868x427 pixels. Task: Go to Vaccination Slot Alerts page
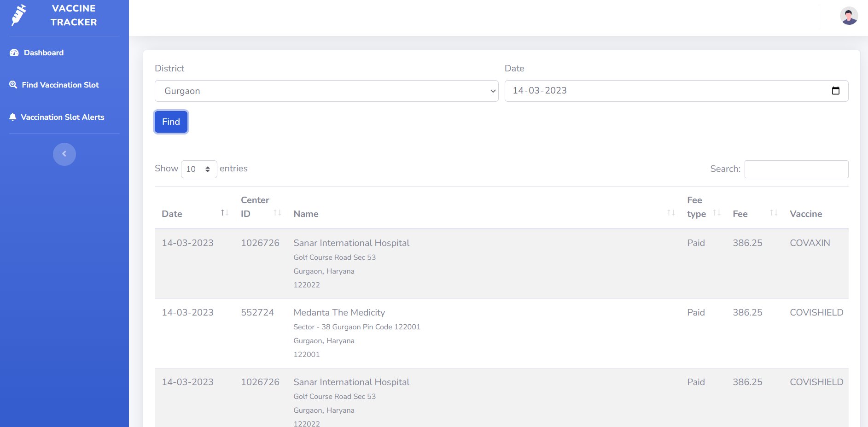pyautogui.click(x=63, y=117)
